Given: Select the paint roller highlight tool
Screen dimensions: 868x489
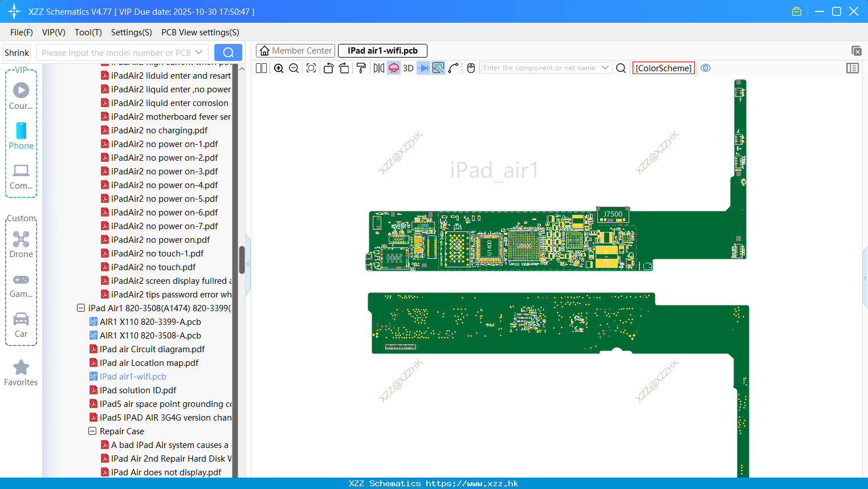Looking at the screenshot, I should (x=361, y=68).
